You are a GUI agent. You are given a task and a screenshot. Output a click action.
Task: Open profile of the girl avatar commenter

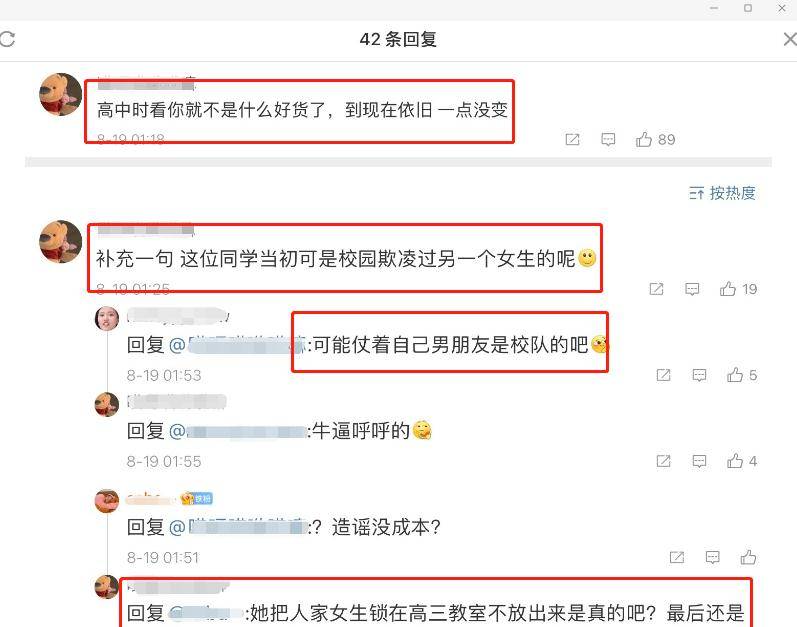point(107,319)
